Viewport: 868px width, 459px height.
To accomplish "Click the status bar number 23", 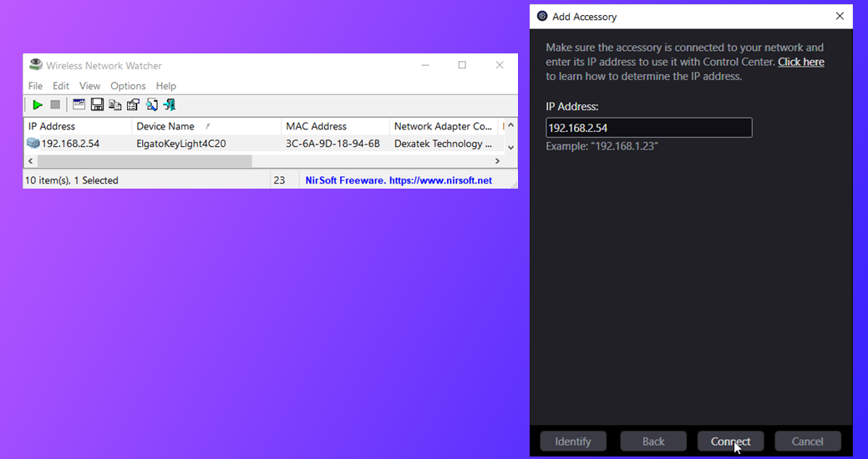I will coord(279,180).
